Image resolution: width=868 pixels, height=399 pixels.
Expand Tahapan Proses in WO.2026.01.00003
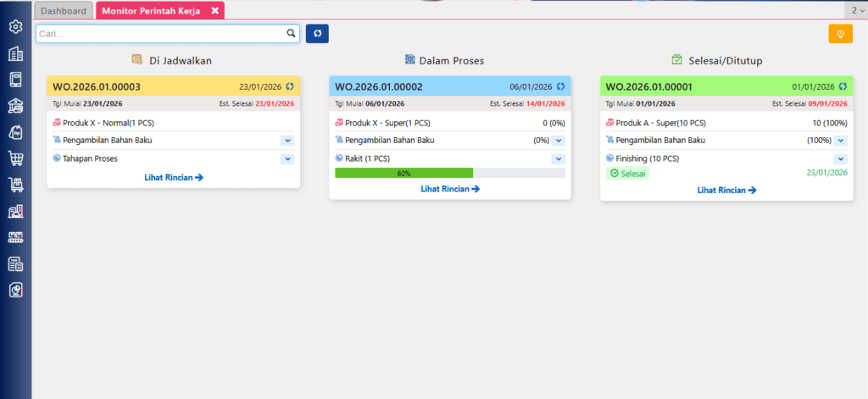287,158
